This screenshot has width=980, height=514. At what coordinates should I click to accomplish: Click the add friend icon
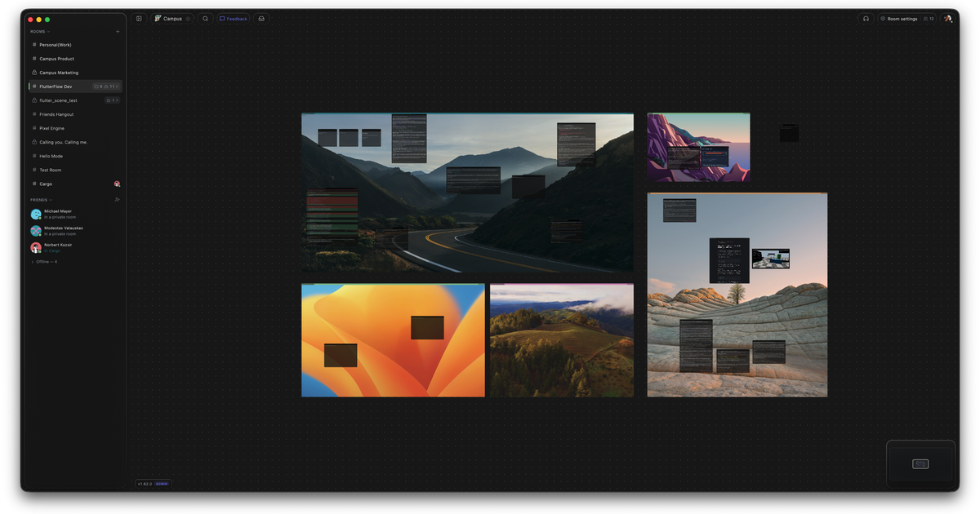pos(118,200)
